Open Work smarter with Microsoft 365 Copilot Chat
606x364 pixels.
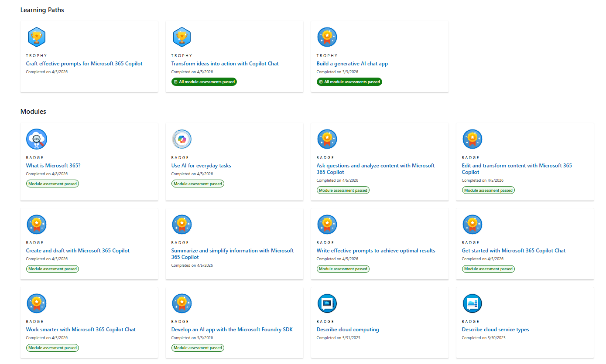pyautogui.click(x=81, y=330)
